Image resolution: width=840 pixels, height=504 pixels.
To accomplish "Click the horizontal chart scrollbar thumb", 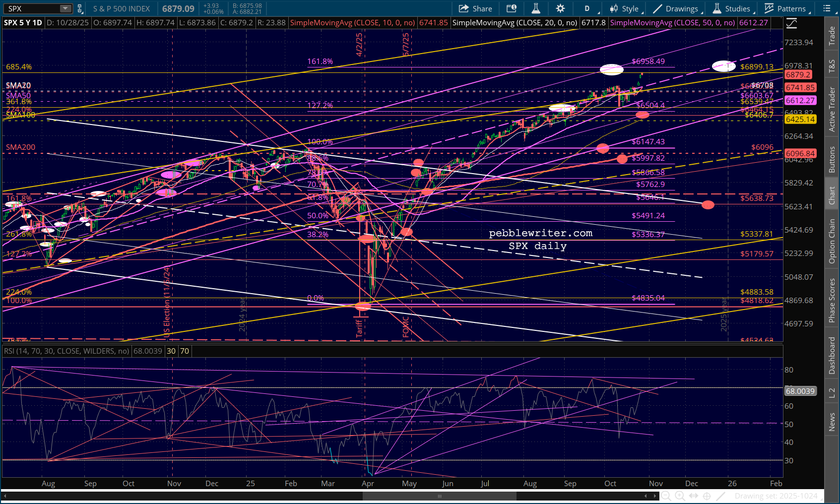I will [x=439, y=496].
